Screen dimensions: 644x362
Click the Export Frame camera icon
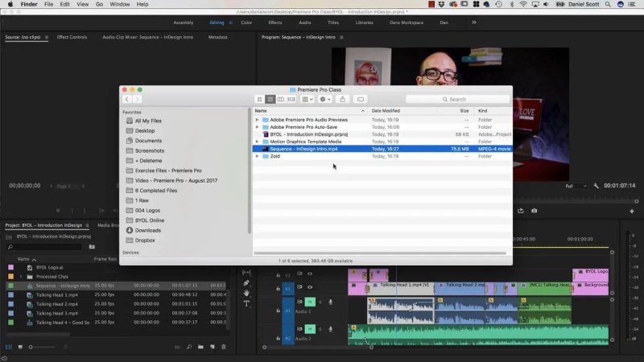535,211
